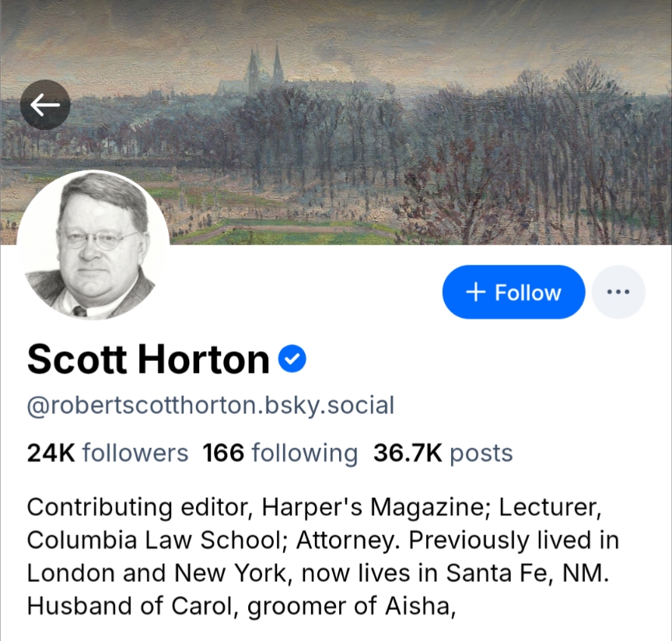
Task: Click the word 'posts' label
Action: (x=481, y=454)
